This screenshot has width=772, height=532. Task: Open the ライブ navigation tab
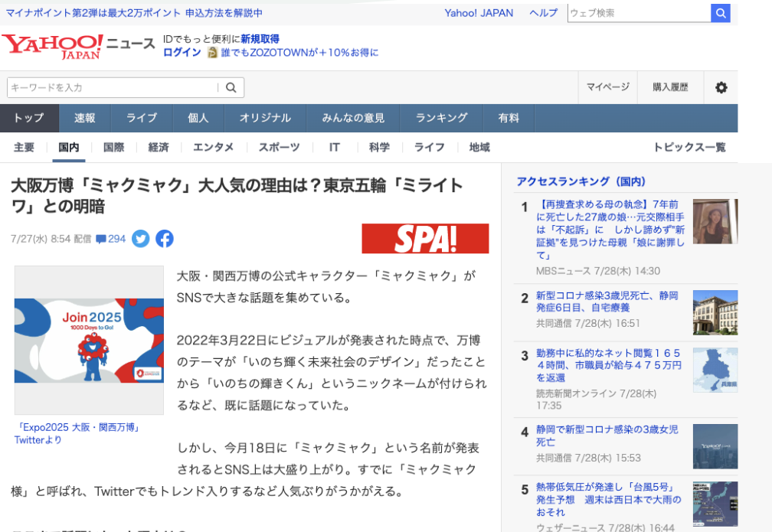click(x=142, y=118)
